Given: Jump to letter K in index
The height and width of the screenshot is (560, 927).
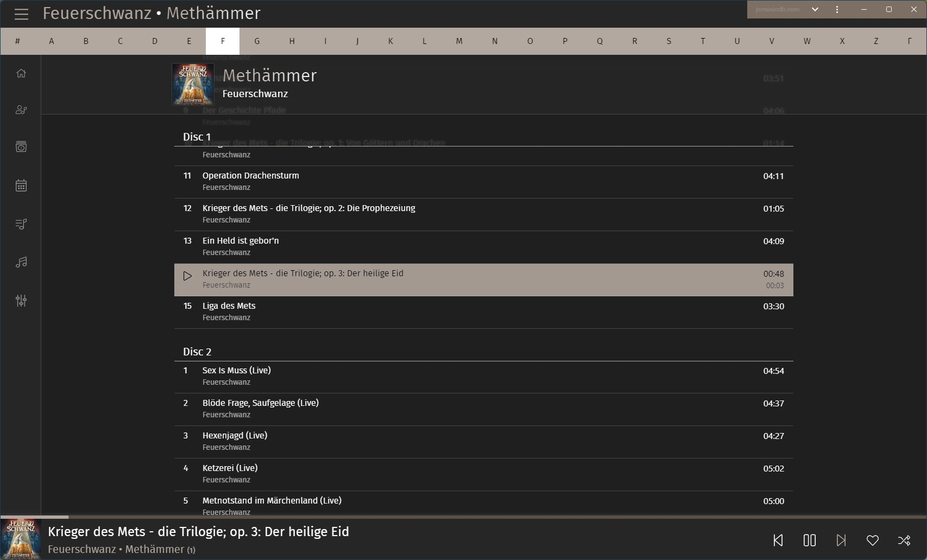Looking at the screenshot, I should click(x=390, y=41).
